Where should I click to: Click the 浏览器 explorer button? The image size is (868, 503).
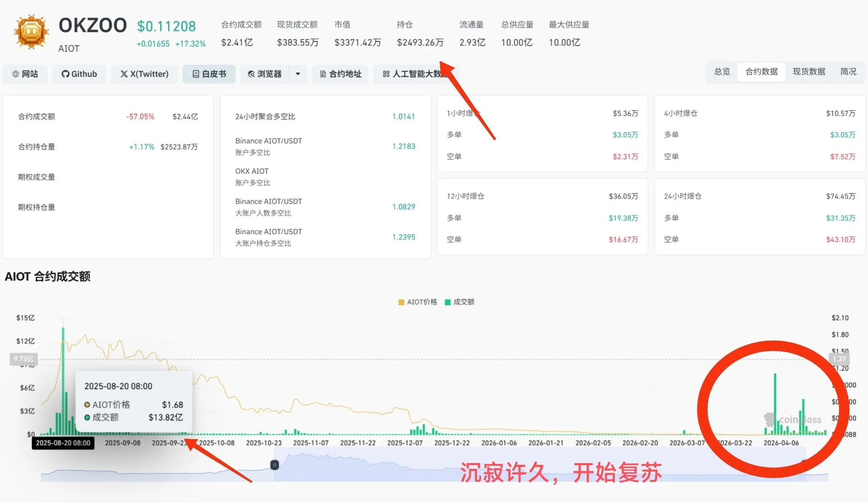(265, 74)
